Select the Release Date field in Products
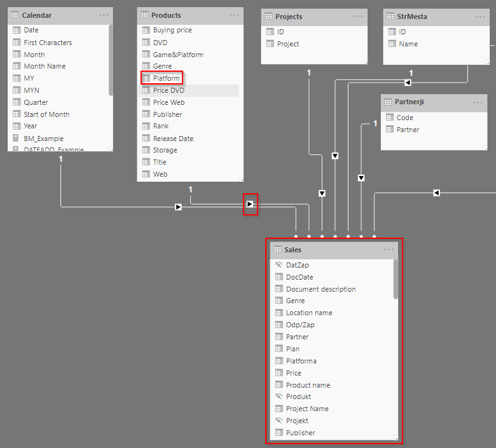Screen dimensions: 496x448 pyautogui.click(x=173, y=139)
